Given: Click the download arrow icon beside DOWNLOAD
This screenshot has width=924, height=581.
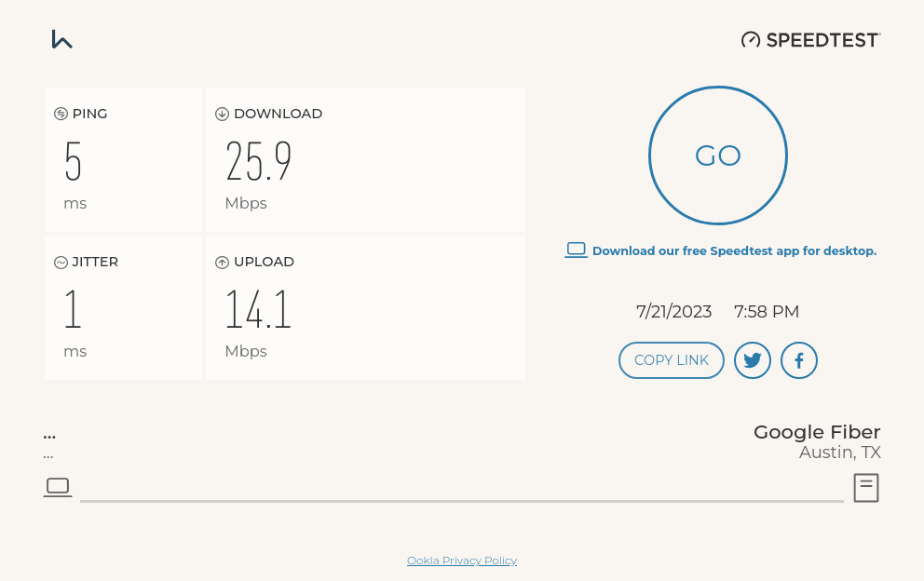Looking at the screenshot, I should pos(222,114).
